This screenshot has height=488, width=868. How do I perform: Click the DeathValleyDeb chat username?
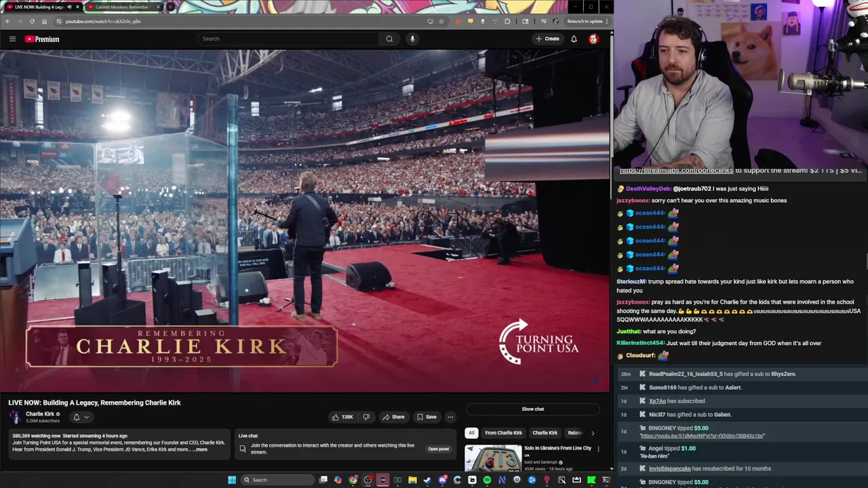[x=648, y=189]
